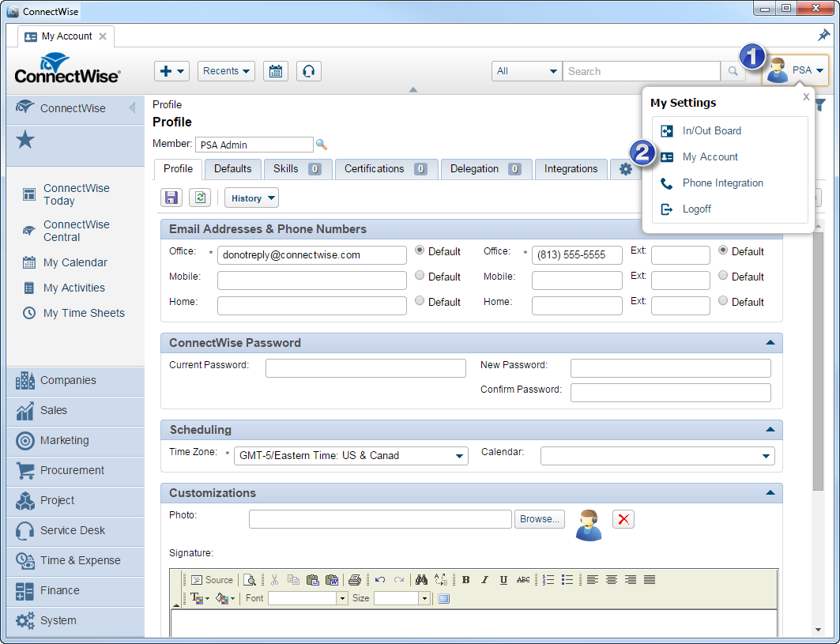Open the New (+) dropdown

(172, 71)
